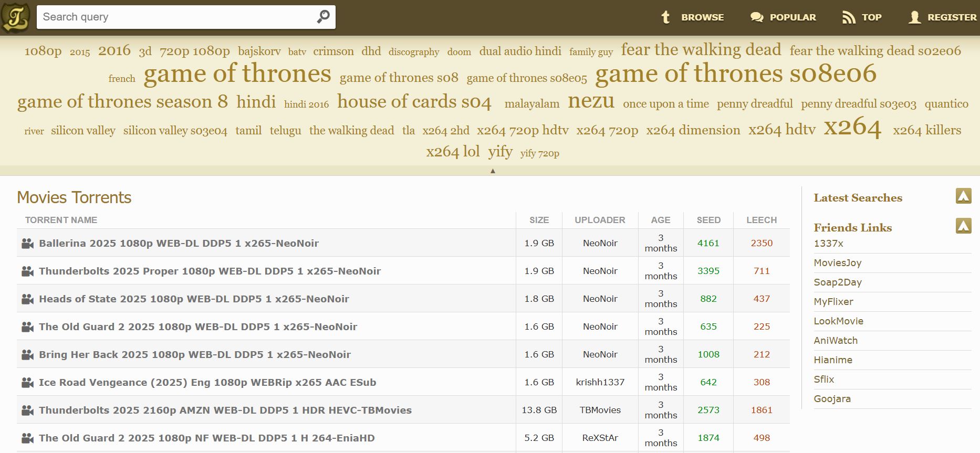Go to the Popular section
This screenshot has width=980, height=453.
tap(783, 17)
